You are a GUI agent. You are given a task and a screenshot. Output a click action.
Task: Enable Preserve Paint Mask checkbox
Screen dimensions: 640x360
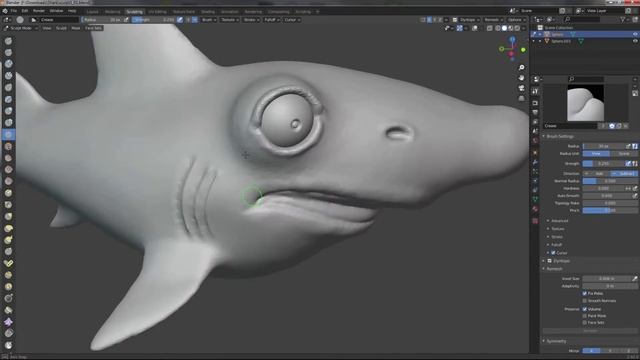584,316
